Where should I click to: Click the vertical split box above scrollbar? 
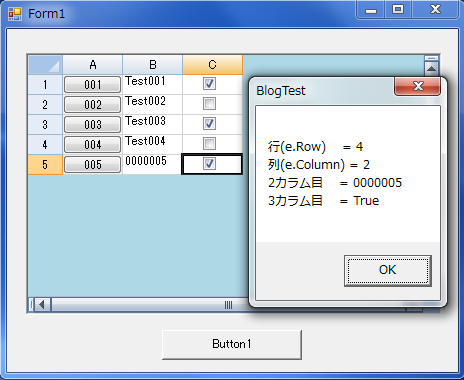point(431,58)
